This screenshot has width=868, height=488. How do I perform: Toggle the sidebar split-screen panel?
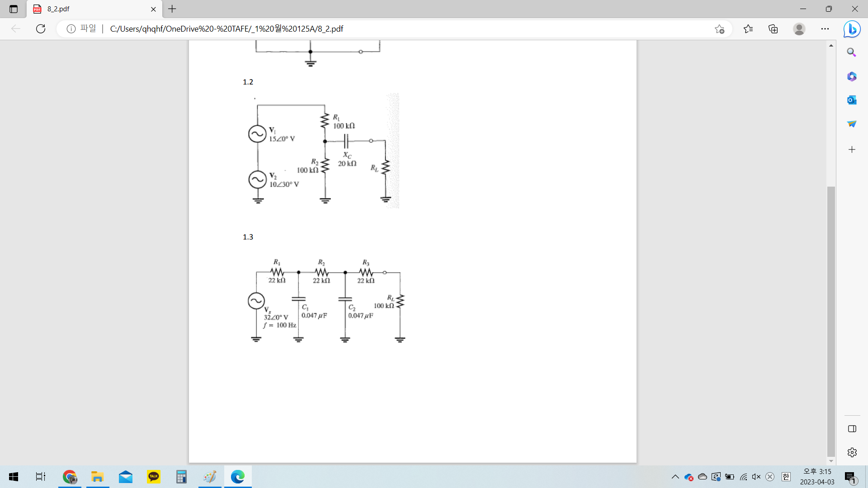click(852, 429)
